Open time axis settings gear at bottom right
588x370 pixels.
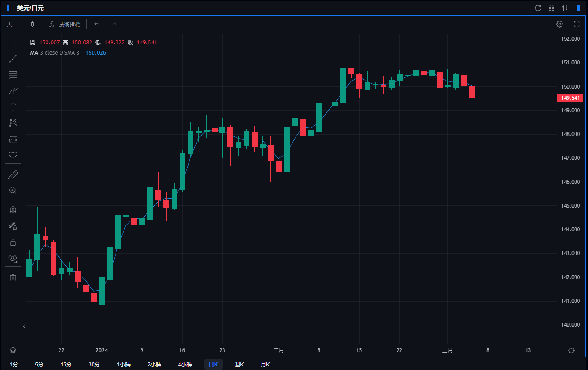pos(571,350)
